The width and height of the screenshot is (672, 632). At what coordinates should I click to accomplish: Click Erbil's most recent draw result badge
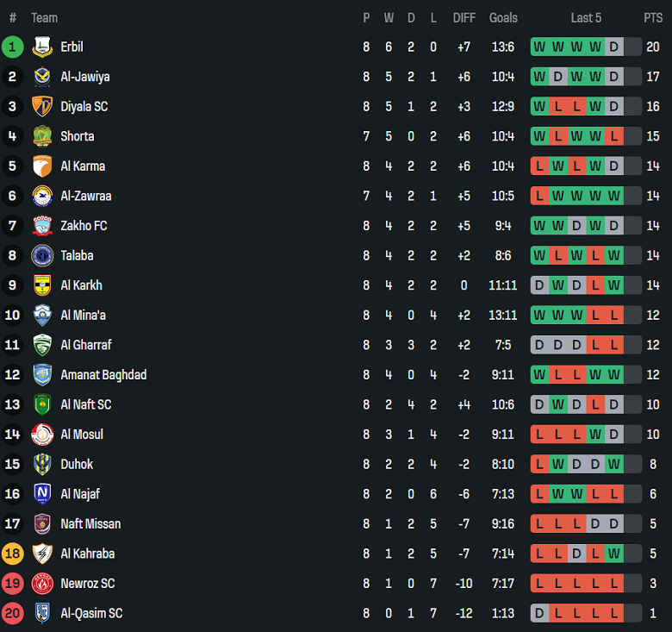tap(613, 47)
